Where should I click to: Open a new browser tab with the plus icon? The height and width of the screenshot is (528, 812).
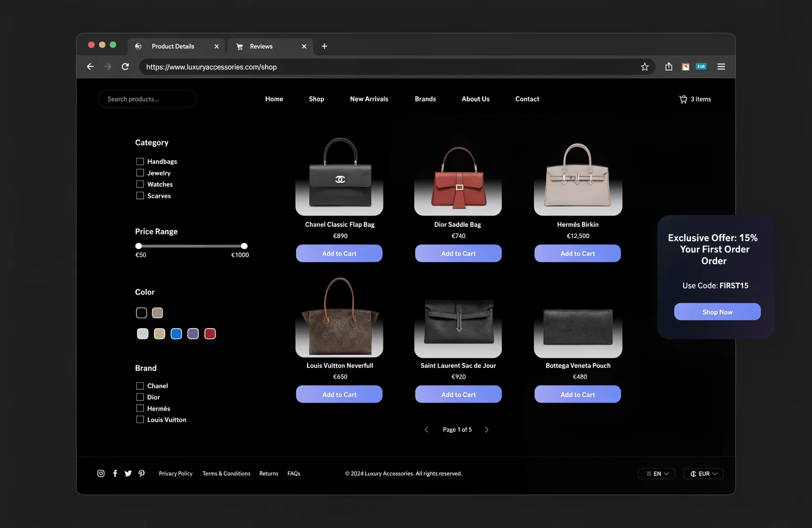pyautogui.click(x=324, y=46)
